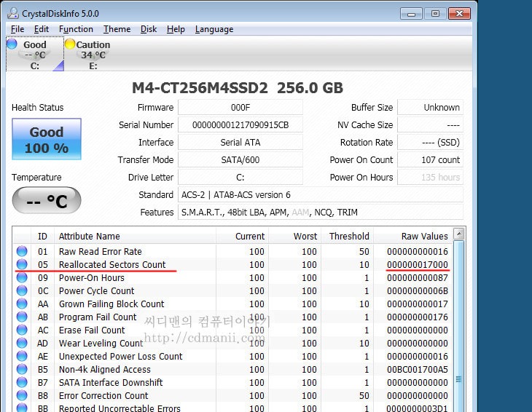Click the blue status orb for Raw Read Error Rate

22,252
